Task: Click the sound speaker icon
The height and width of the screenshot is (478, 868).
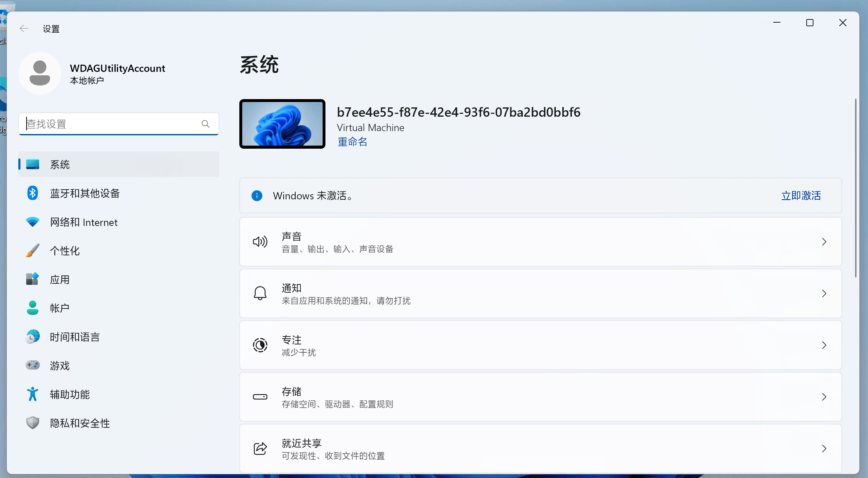Action: point(260,242)
